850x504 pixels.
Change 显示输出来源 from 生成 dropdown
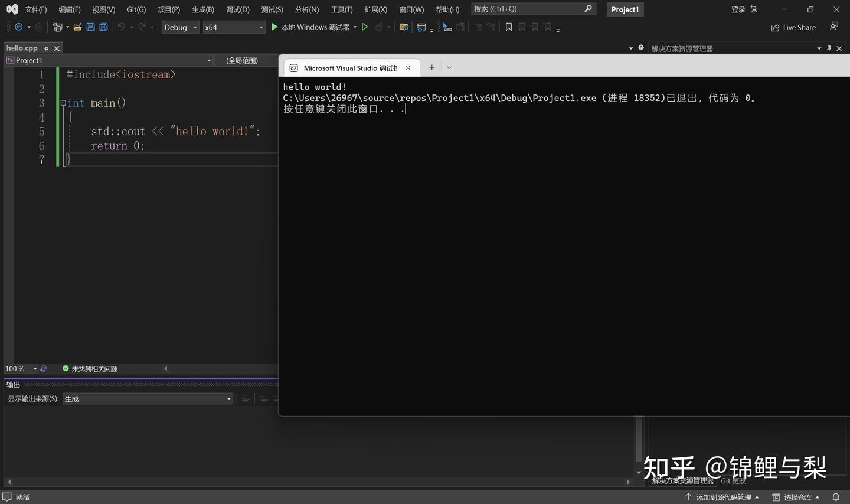point(228,398)
